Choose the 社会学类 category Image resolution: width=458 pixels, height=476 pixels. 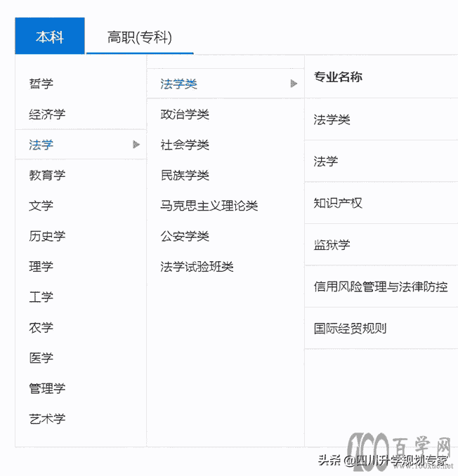pyautogui.click(x=185, y=145)
